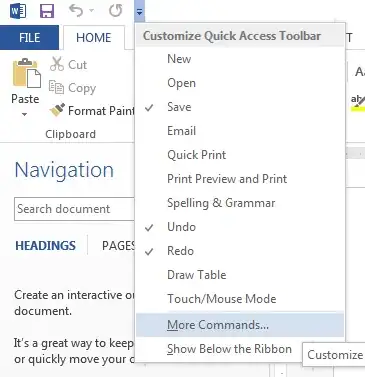Image resolution: width=365 pixels, height=377 pixels.
Task: Enable Print Preview and Print option
Action: pyautogui.click(x=240, y=179)
